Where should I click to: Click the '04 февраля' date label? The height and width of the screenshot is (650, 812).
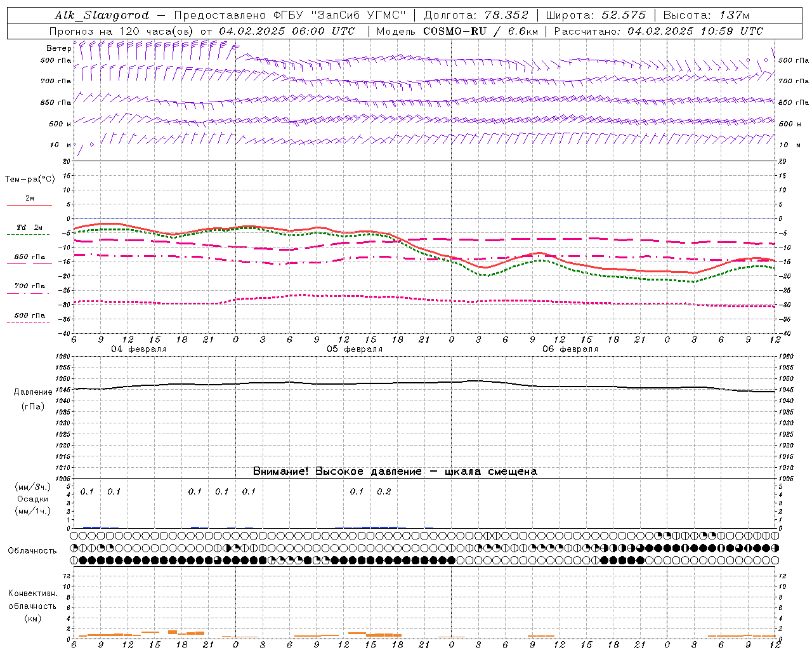coord(139,349)
